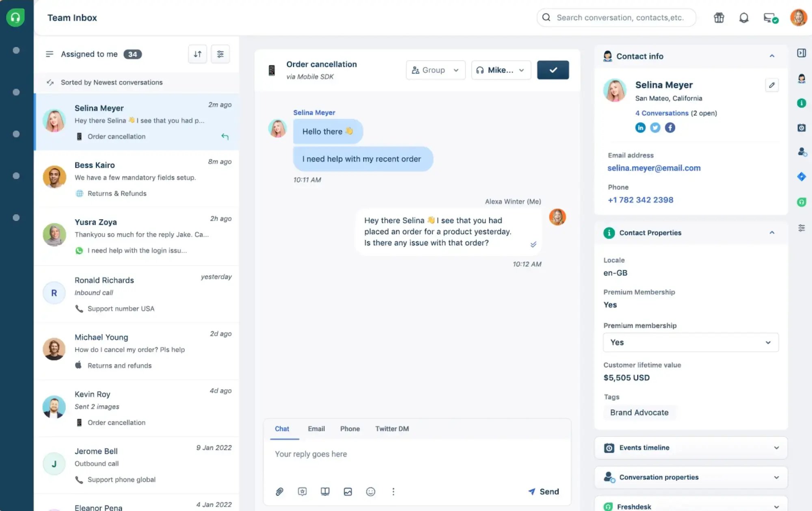Image resolution: width=812 pixels, height=511 pixels.
Task: Click the resolve conversation checkmark button
Action: pyautogui.click(x=553, y=69)
